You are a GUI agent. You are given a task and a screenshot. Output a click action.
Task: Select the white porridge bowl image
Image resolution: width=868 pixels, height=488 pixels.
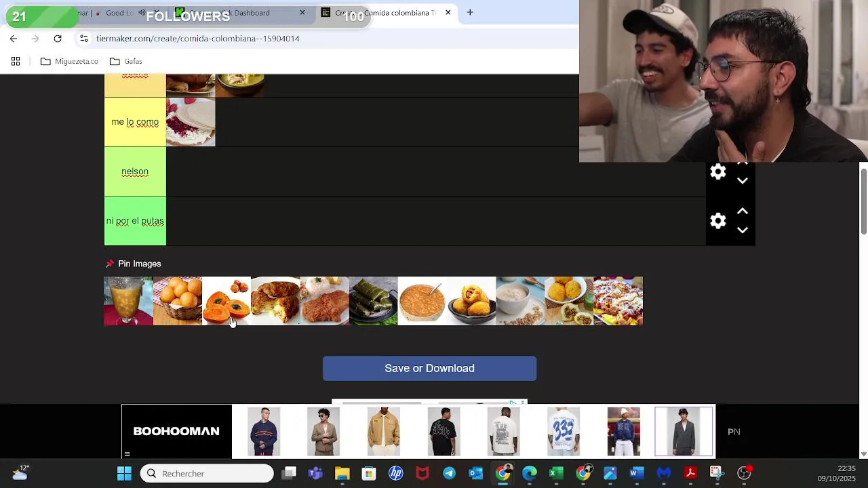point(520,301)
